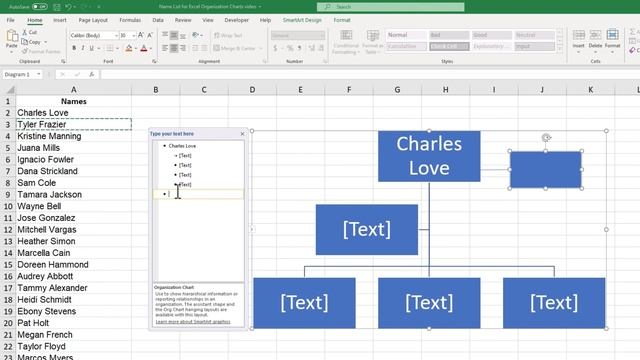This screenshot has height=360, width=640.
Task: Open the File tab
Action: click(11, 20)
